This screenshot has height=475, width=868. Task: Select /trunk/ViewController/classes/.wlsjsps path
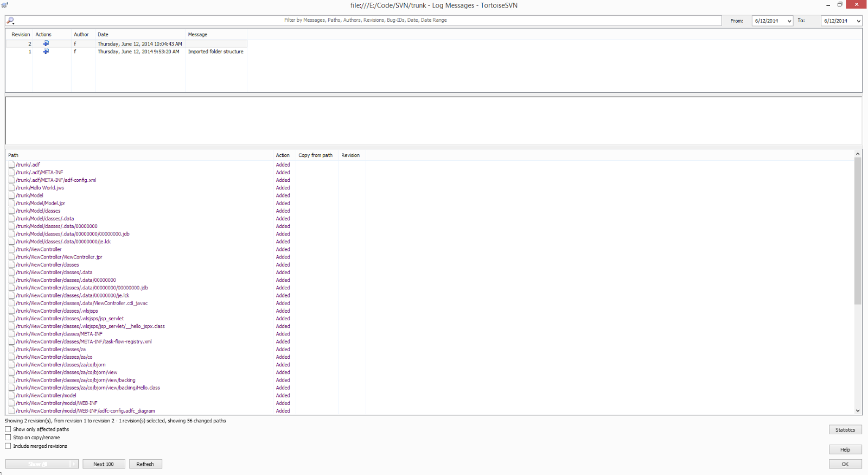(57, 311)
